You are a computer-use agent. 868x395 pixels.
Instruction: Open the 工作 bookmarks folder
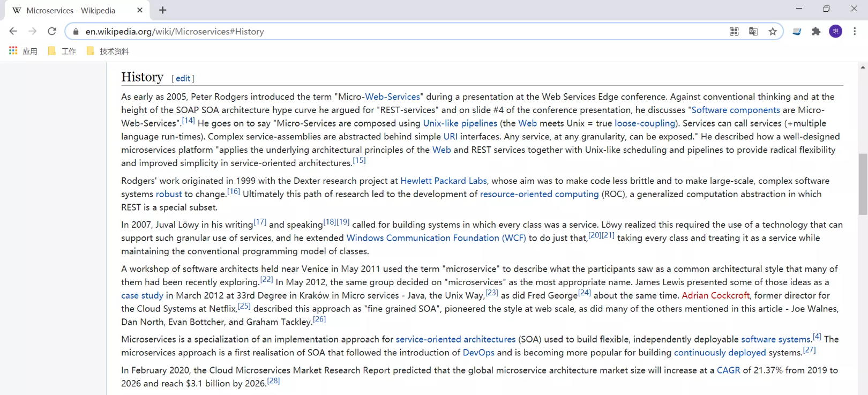click(62, 51)
